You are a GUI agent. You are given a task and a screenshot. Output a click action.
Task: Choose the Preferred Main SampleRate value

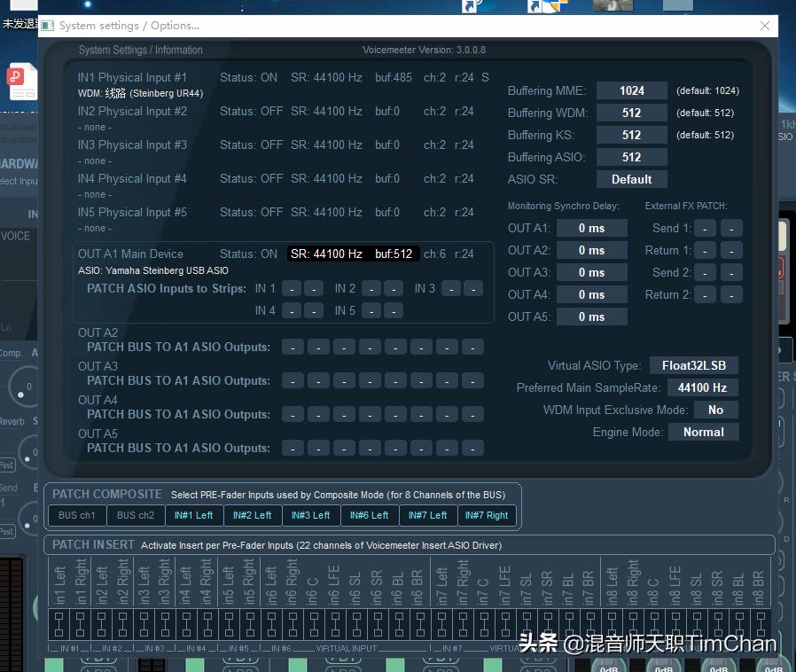(702, 387)
